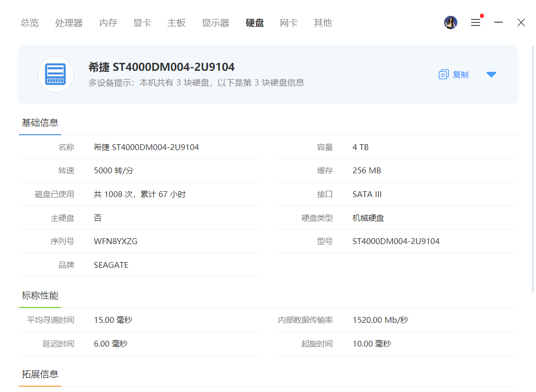Open the 网卡 tab
The height and width of the screenshot is (392, 536).
288,23
